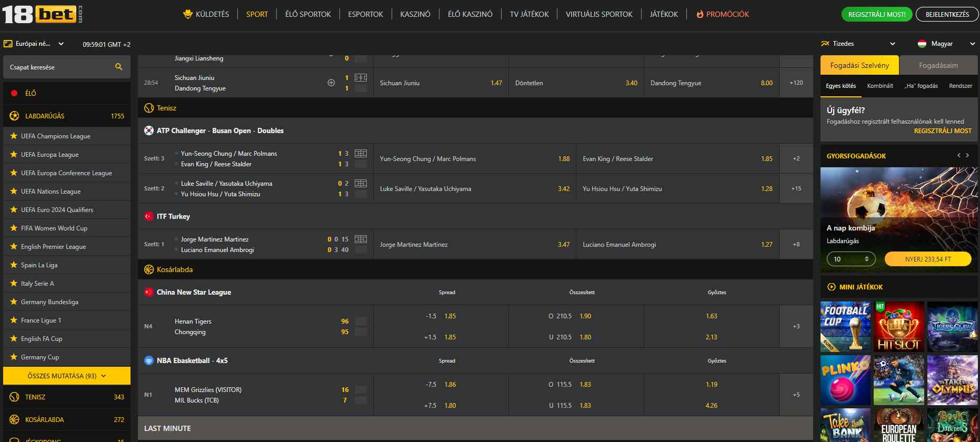980x442 pixels.
Task: Select Over 210.5 at 1.90 odds
Action: pyautogui.click(x=576, y=316)
